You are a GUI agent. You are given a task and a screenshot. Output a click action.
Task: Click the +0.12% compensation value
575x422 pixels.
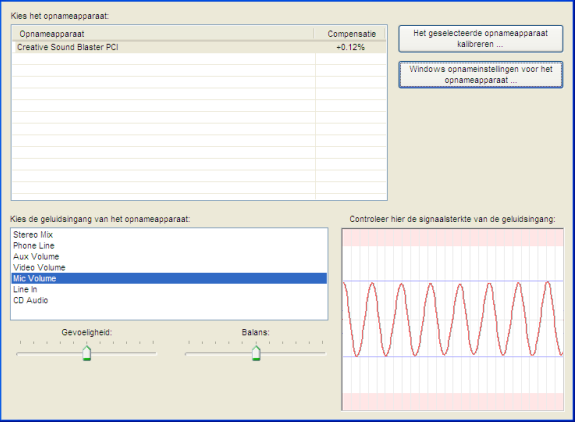coord(350,47)
